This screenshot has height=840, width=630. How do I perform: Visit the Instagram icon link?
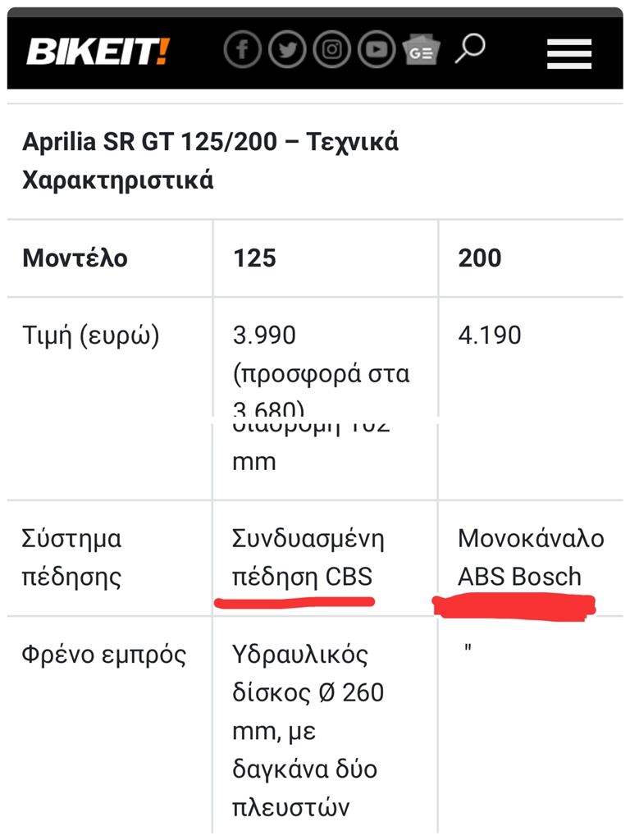click(x=331, y=51)
